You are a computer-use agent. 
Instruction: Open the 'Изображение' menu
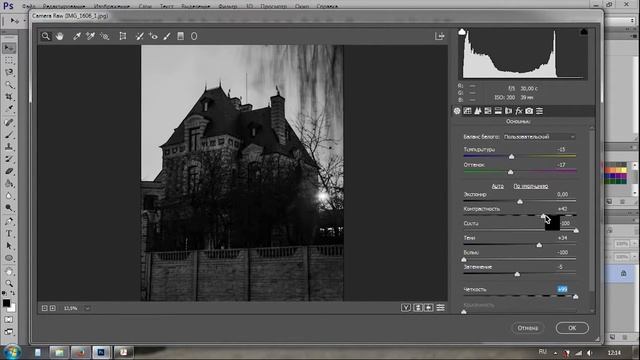(x=111, y=6)
